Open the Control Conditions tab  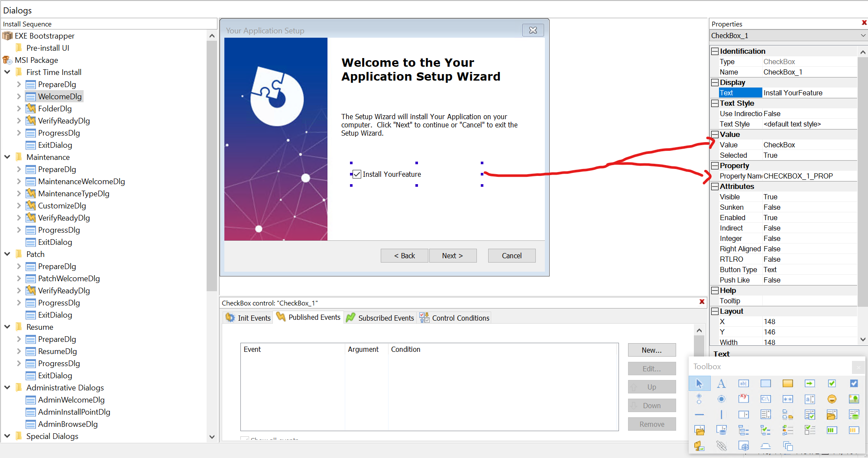(454, 318)
